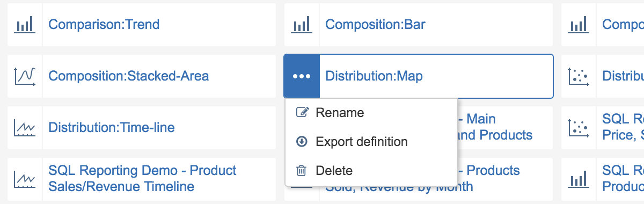
Task: Open the Distribution:Map report link
Action: point(374,76)
